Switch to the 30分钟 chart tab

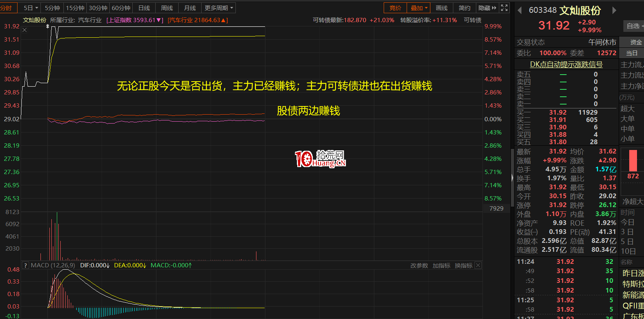click(98, 8)
